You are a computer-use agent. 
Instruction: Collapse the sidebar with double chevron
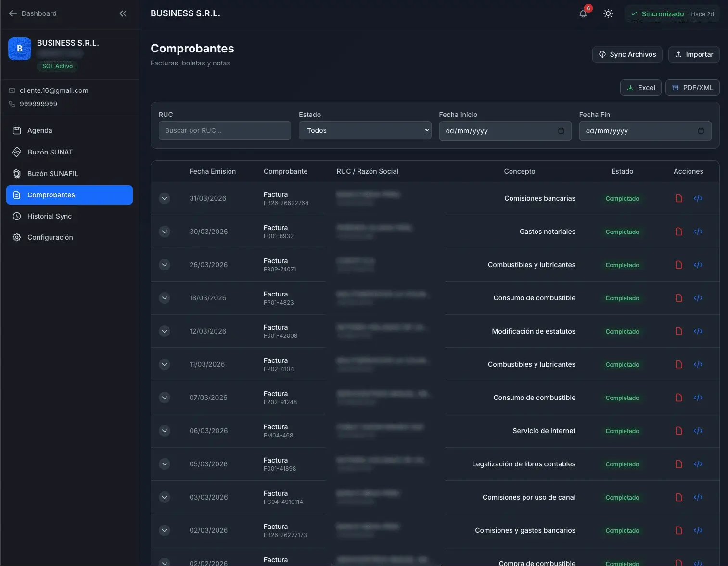click(x=123, y=13)
